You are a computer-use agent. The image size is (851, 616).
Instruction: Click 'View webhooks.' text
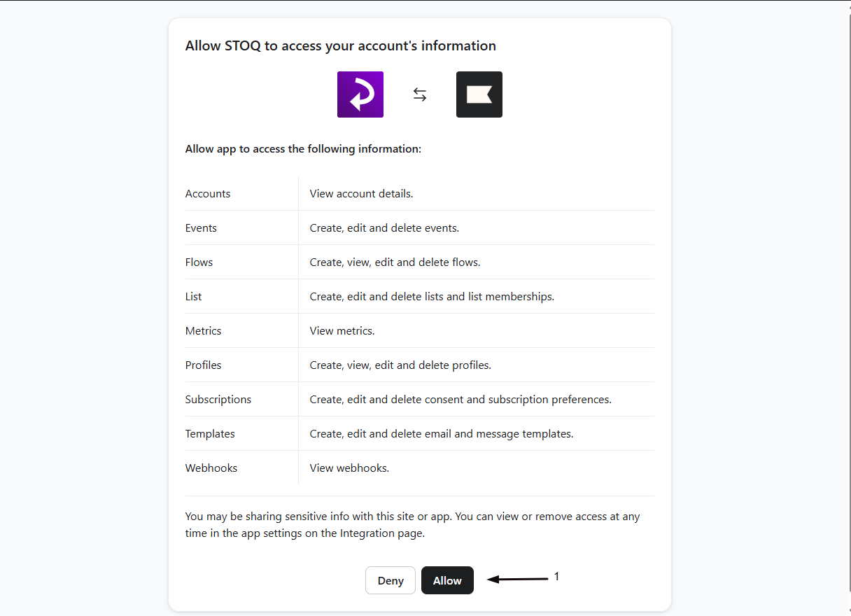point(349,468)
